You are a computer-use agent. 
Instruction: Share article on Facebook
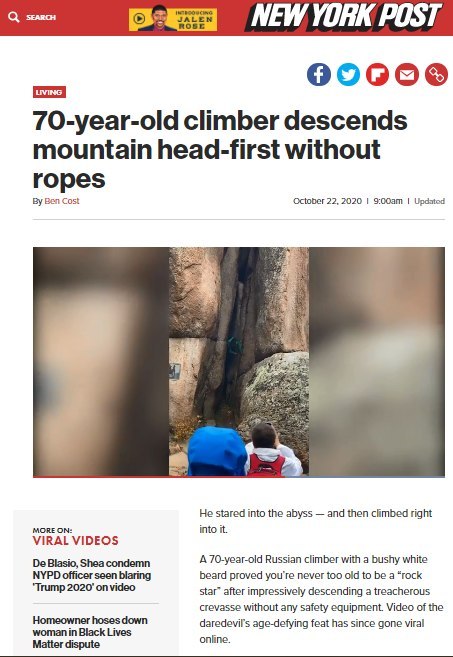click(319, 75)
